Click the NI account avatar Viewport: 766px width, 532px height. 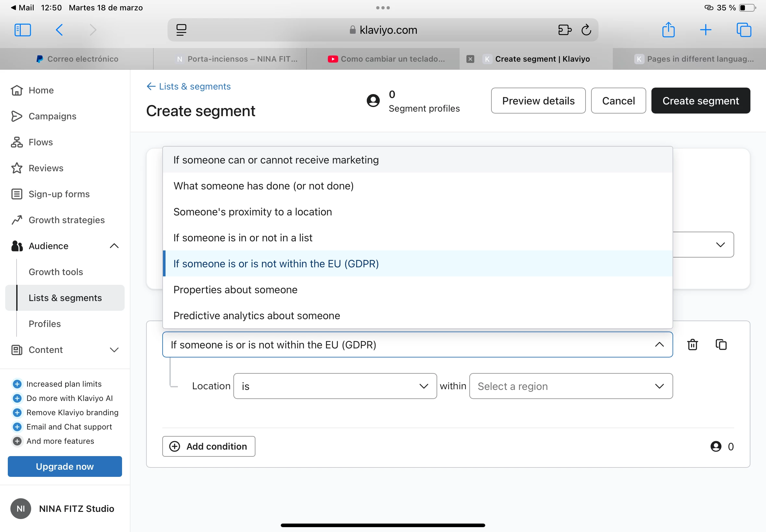click(x=21, y=509)
